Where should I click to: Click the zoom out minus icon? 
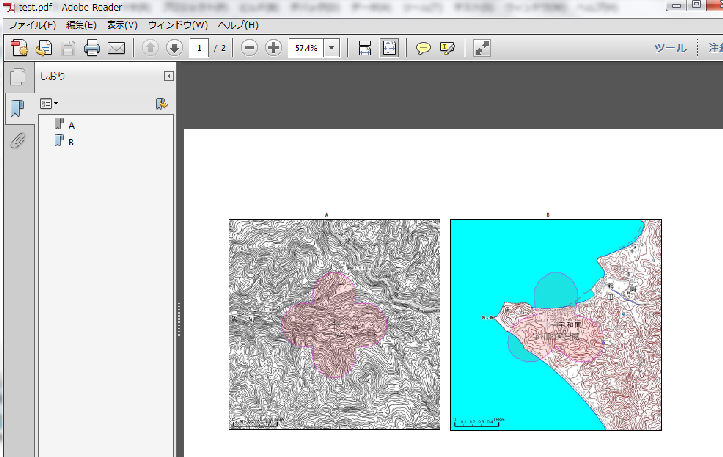click(249, 48)
